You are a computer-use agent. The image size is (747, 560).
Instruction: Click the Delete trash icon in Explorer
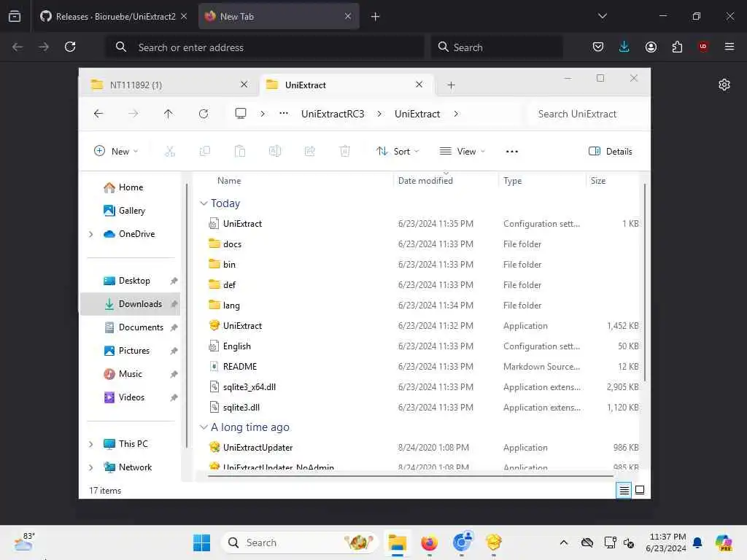[345, 152]
